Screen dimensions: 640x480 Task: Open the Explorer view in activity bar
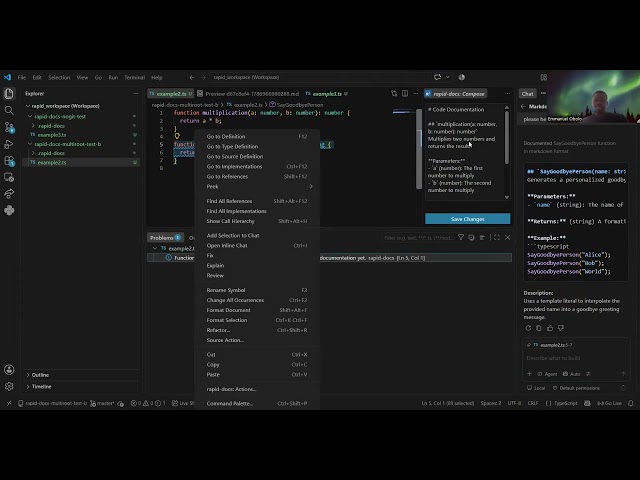click(9, 94)
